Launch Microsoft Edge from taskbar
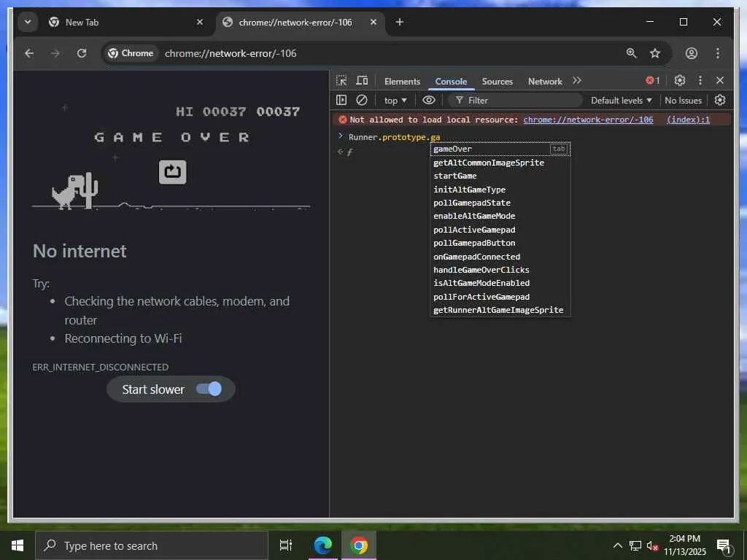747x560 pixels. click(322, 545)
